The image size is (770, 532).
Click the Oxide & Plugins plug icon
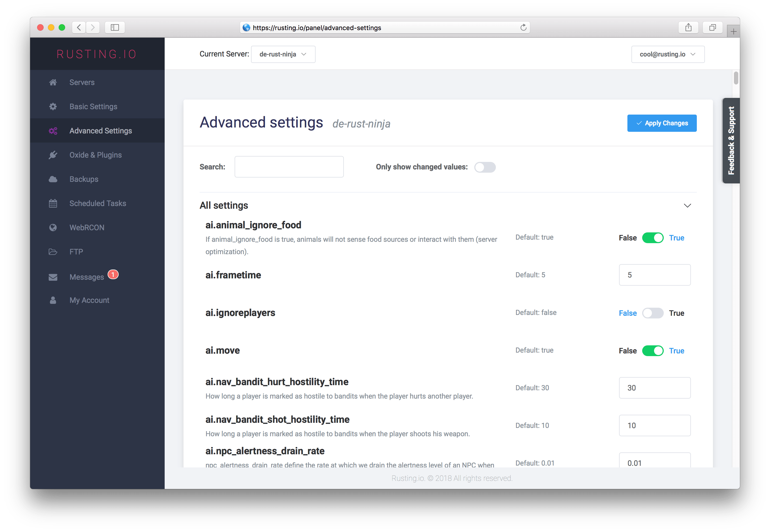[x=53, y=155]
